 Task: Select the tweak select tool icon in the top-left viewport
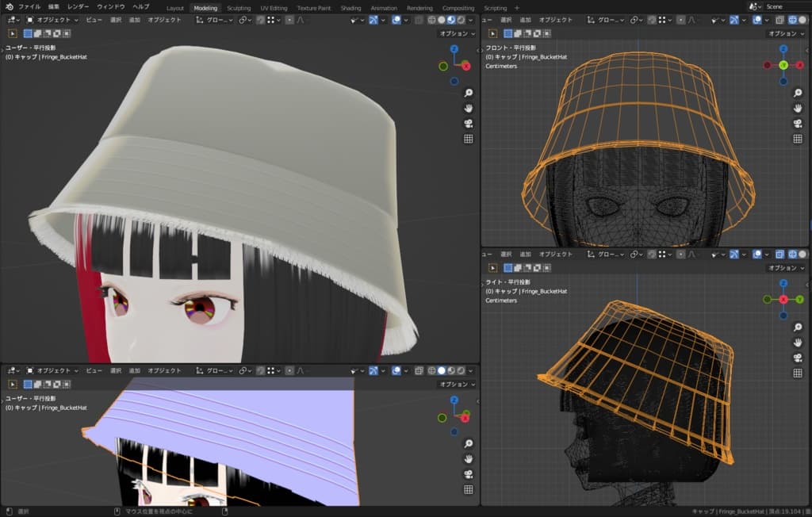pos(13,33)
